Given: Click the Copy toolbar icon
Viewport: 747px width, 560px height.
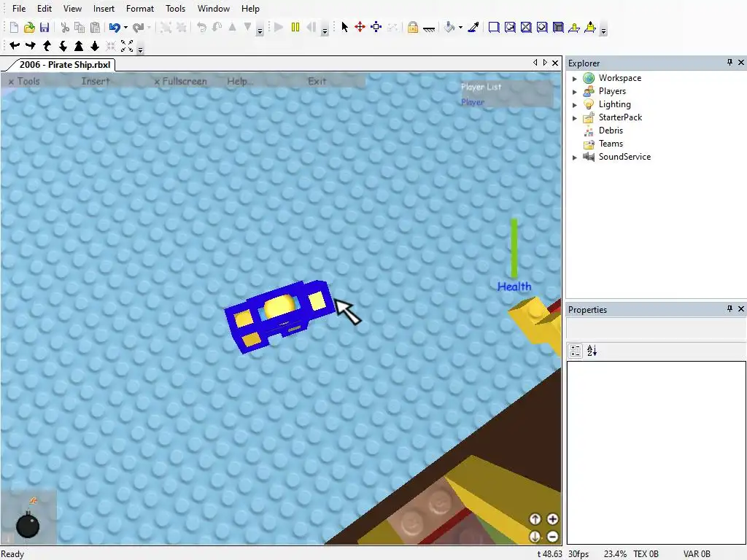Looking at the screenshot, I should point(80,28).
